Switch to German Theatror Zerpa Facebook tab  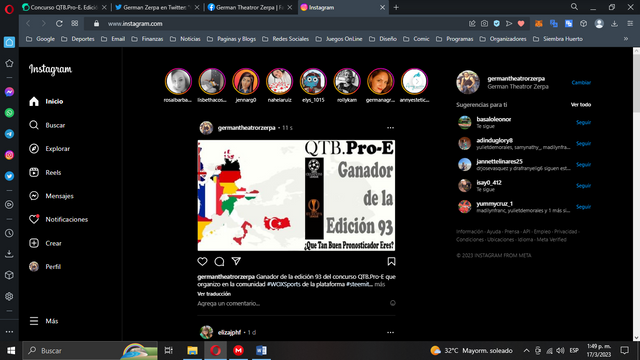(250, 7)
